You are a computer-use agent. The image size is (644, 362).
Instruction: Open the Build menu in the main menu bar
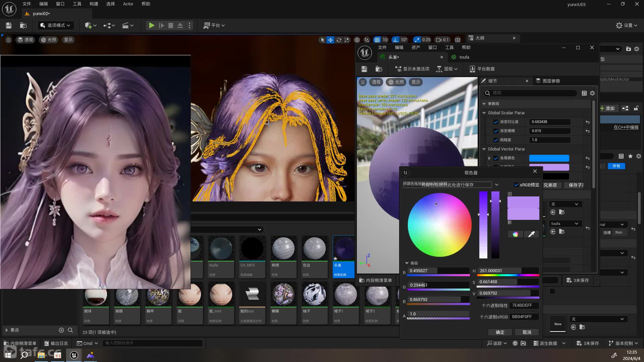[x=94, y=4]
